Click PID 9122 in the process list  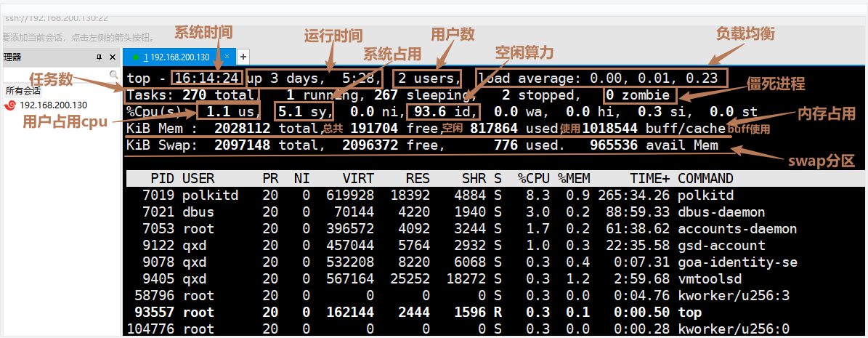tap(158, 246)
